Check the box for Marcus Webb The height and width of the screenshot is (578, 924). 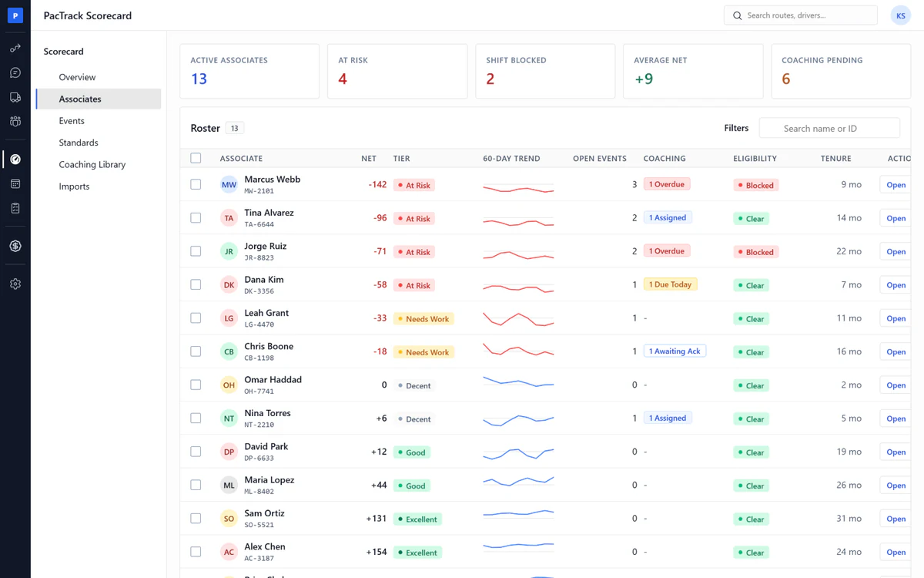coord(196,185)
